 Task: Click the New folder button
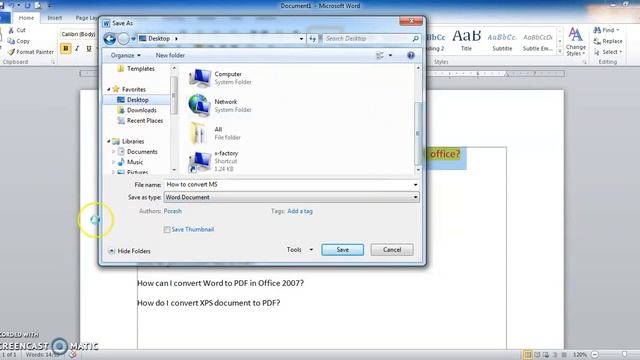[170, 55]
